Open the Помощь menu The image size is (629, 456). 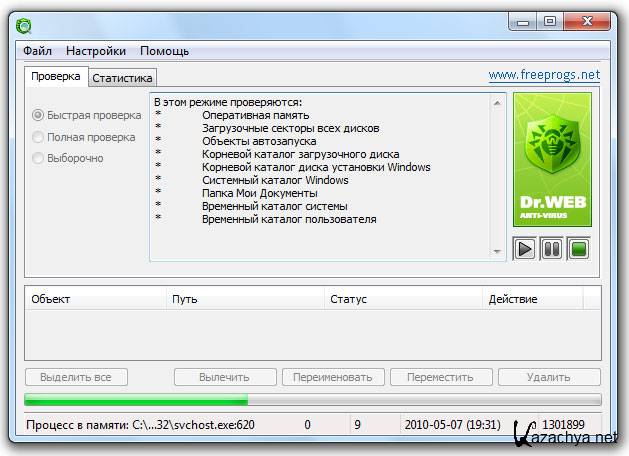pyautogui.click(x=164, y=51)
